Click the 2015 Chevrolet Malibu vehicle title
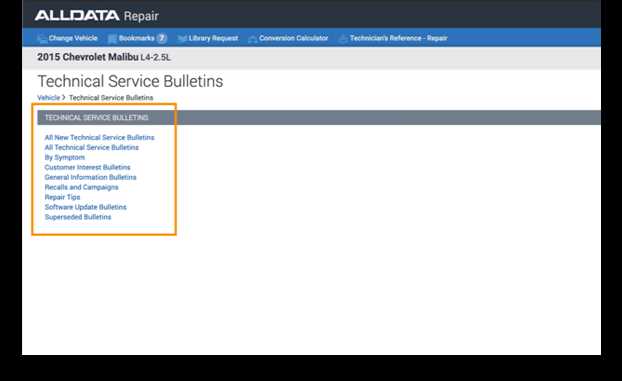 click(88, 57)
